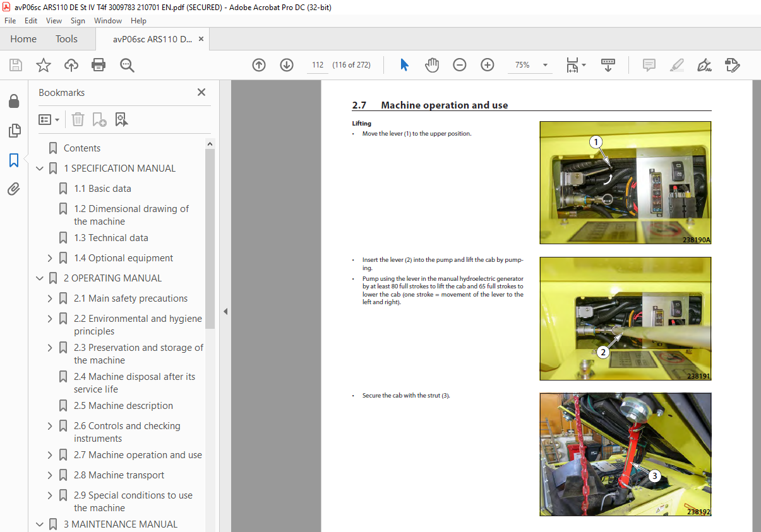This screenshot has height=532, width=761.
Task: Collapse 1 SPECIFICATION MANUAL bookmark
Action: click(40, 168)
